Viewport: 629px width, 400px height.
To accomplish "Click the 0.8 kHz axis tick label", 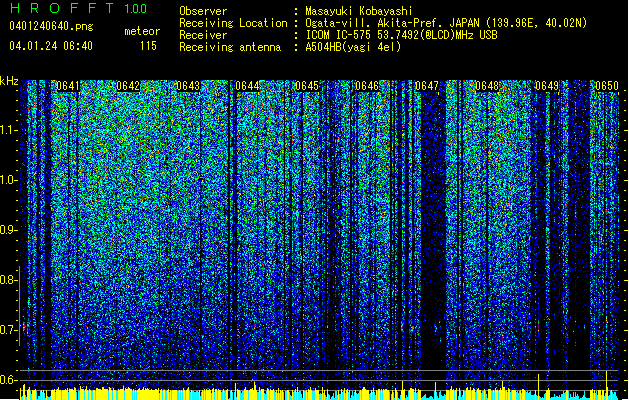I will pos(9,280).
